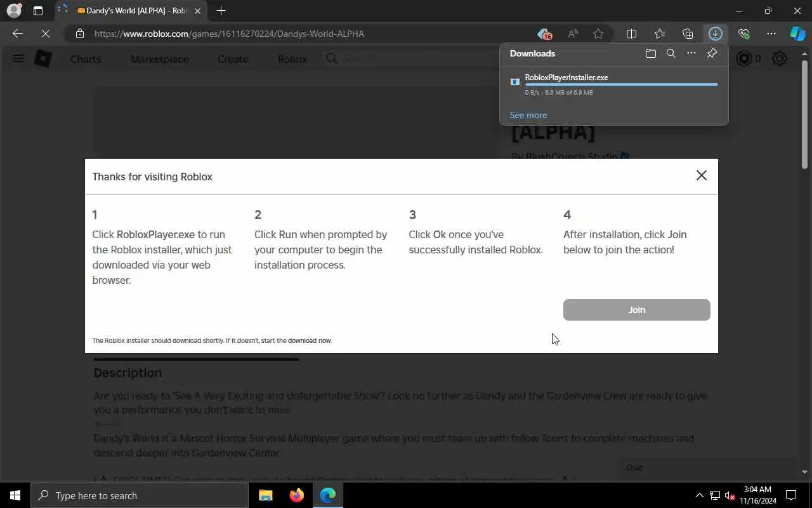Screen dimensions: 812x508
Task: Activate Read aloud icon
Action: click(573, 34)
